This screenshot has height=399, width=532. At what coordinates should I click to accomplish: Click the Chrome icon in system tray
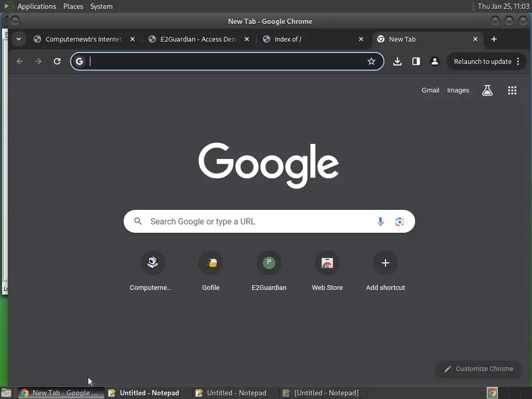pyautogui.click(x=492, y=393)
